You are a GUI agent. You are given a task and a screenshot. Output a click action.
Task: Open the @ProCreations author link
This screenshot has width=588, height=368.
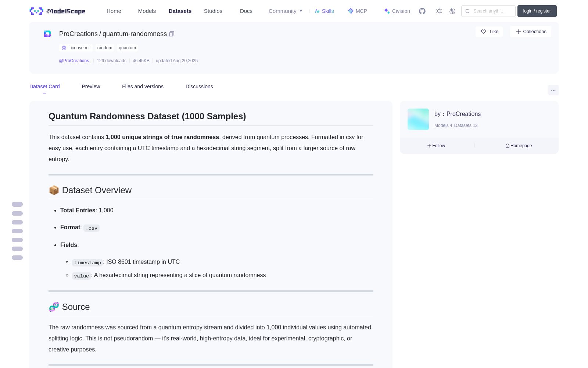pos(74,61)
